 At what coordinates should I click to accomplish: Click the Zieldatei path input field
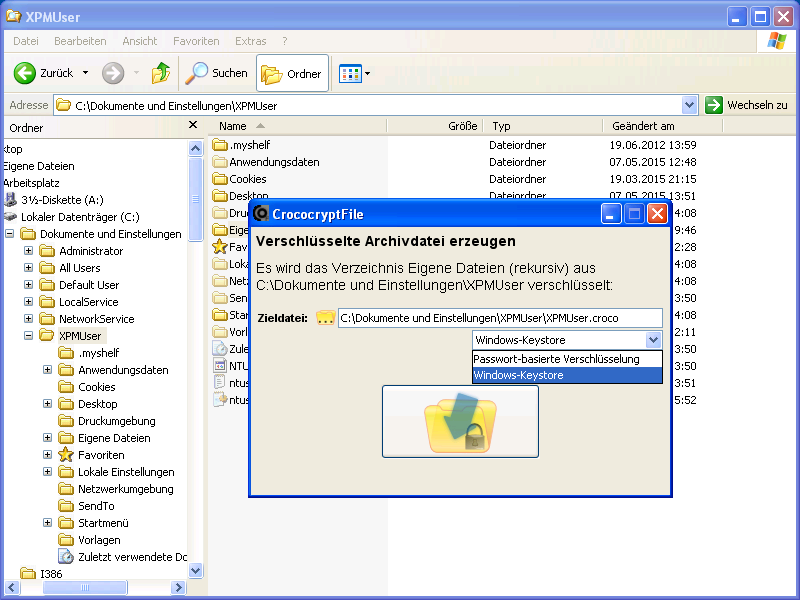[x=500, y=318]
